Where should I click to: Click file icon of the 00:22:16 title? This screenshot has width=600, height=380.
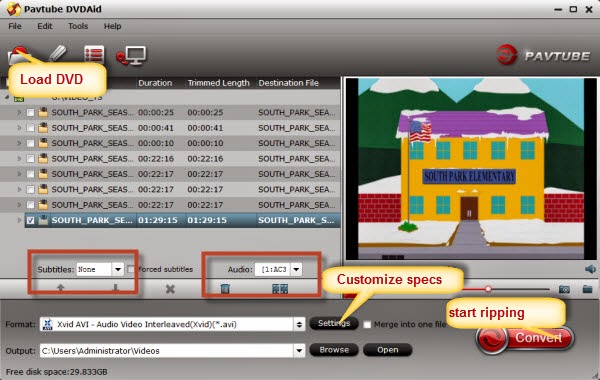coord(43,158)
